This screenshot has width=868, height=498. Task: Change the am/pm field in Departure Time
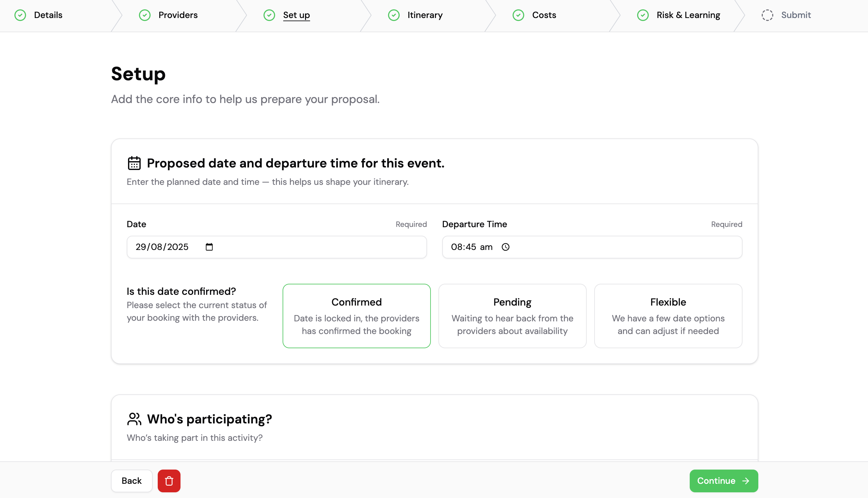coord(487,247)
